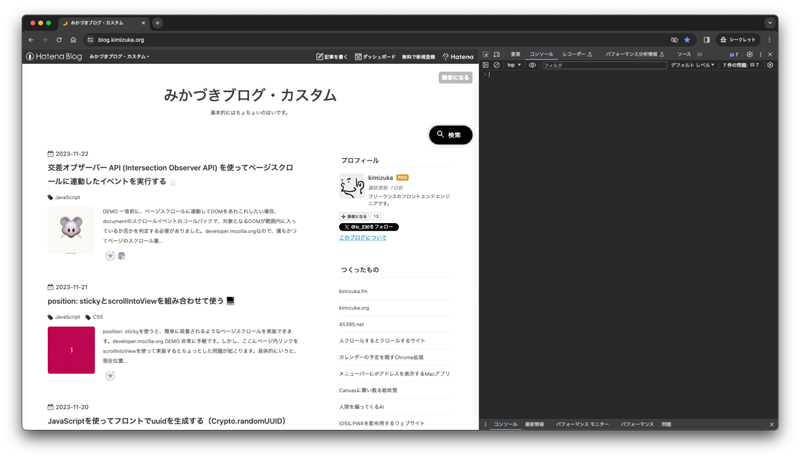The height and width of the screenshot is (459, 800).
Task: Click the Hatena Blog logo
Action: (x=54, y=57)
